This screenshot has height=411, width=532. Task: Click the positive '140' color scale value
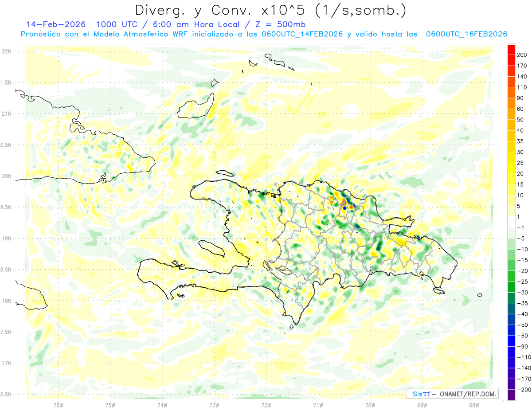pyautogui.click(x=522, y=76)
